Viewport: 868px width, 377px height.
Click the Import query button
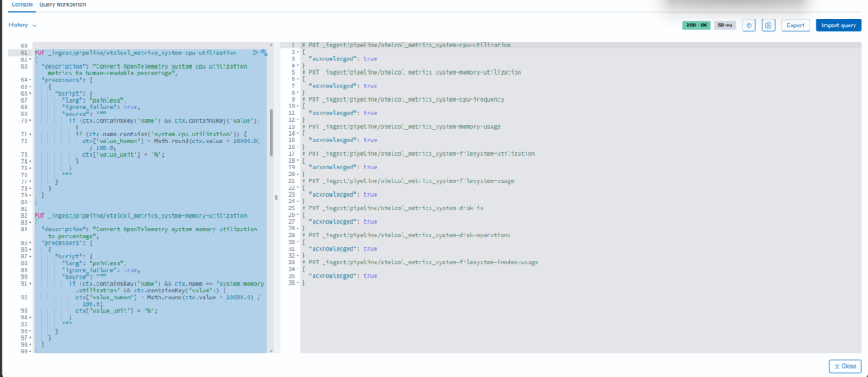click(x=838, y=25)
